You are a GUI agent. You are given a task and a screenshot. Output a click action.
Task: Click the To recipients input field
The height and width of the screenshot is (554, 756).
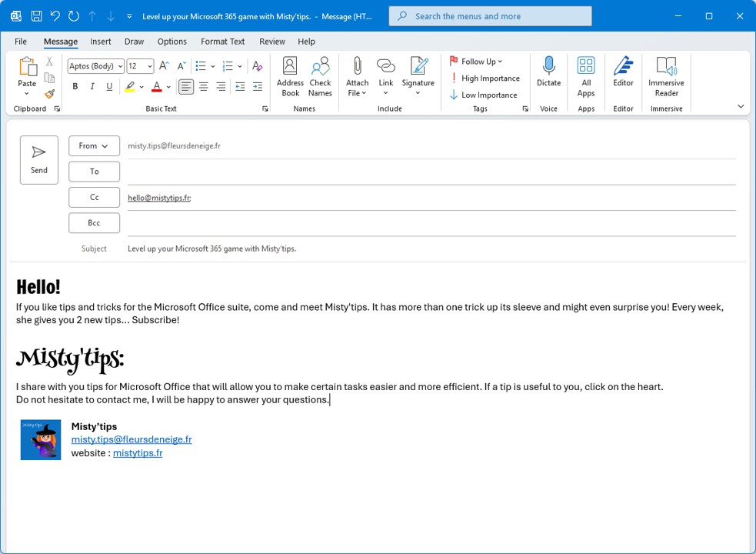pyautogui.click(x=431, y=172)
